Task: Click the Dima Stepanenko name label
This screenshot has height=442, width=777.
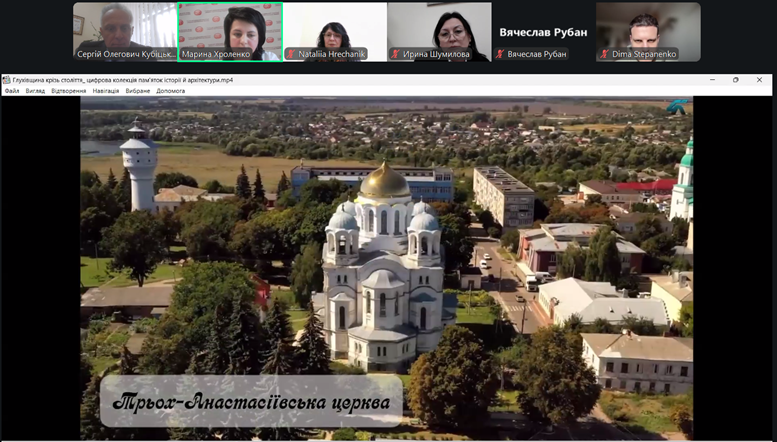Action: click(638, 54)
